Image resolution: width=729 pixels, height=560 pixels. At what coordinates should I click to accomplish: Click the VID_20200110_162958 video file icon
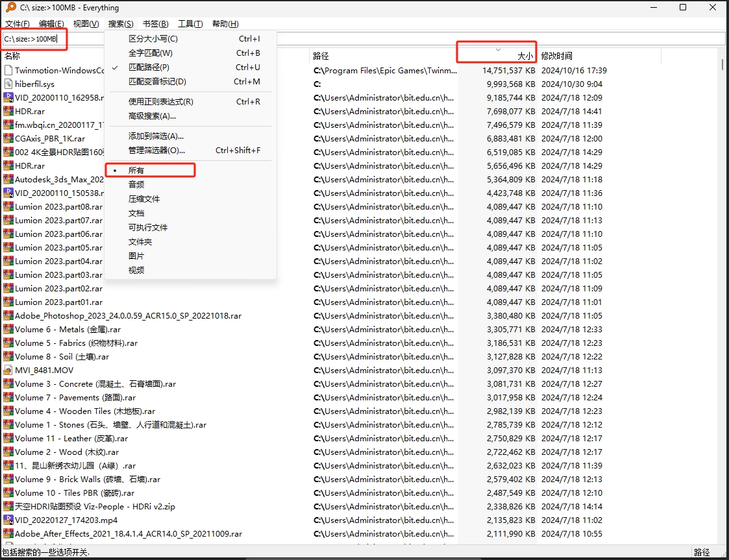[8, 97]
